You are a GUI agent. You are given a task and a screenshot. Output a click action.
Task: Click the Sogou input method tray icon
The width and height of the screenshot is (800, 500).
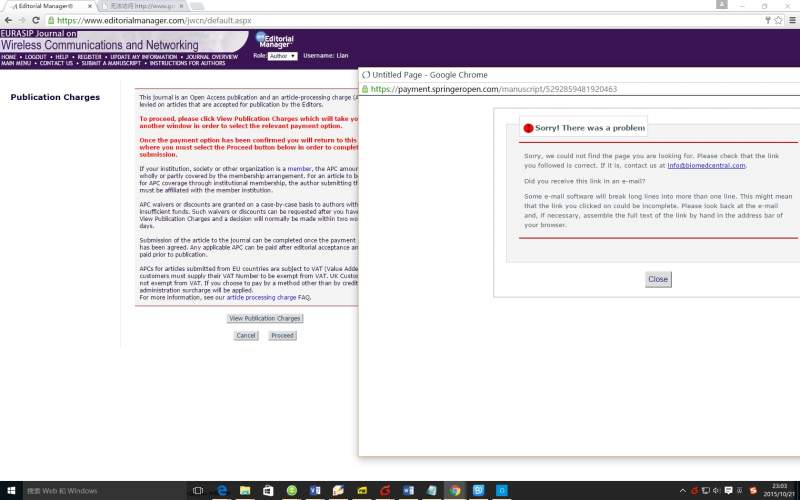tap(753, 491)
